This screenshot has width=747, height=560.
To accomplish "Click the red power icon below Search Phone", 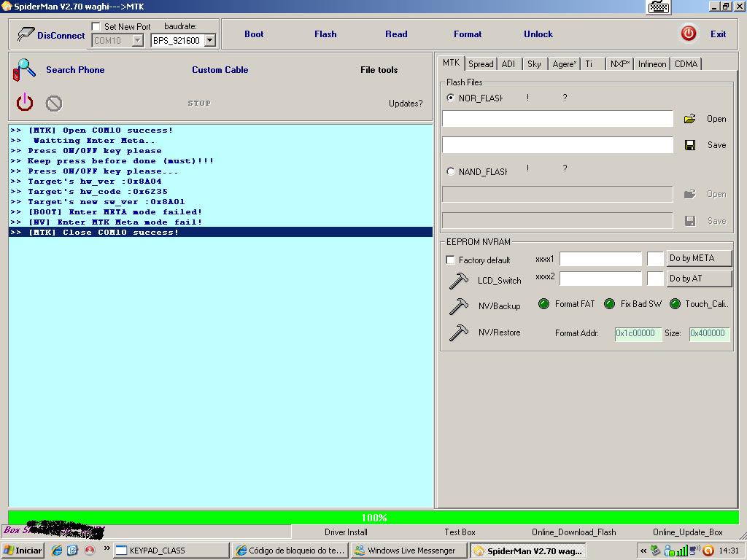I will click(x=25, y=102).
